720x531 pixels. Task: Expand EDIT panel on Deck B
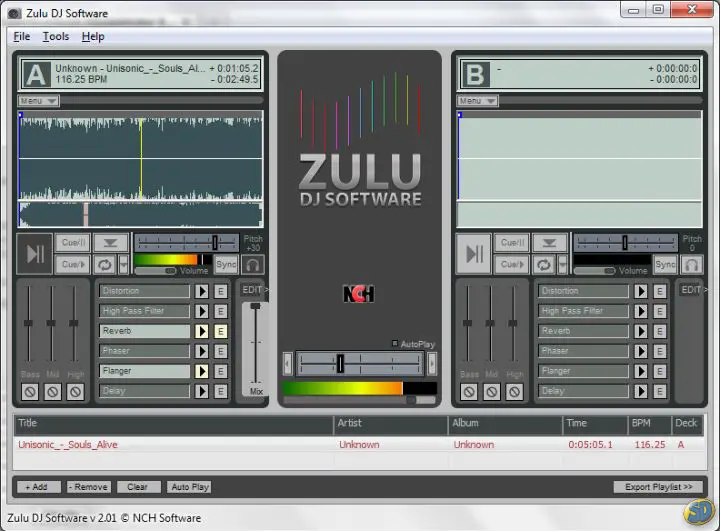[693, 290]
